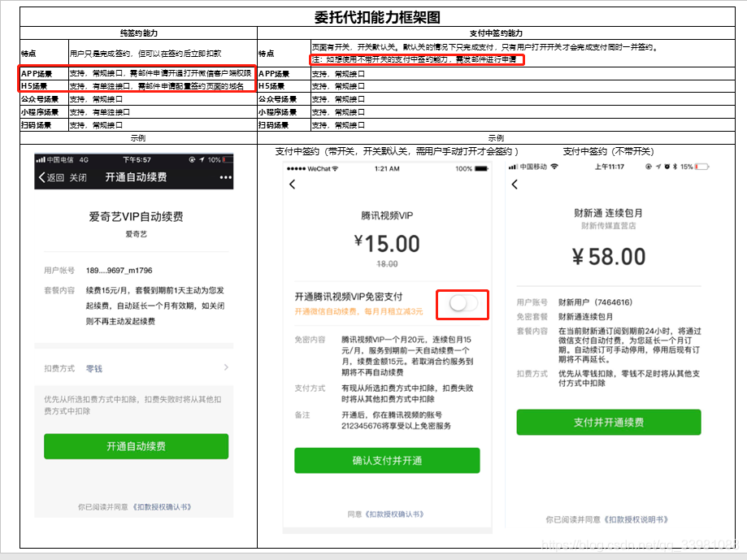Open 《扣款授权确认书》 link on Tencent Video screen

394,514
